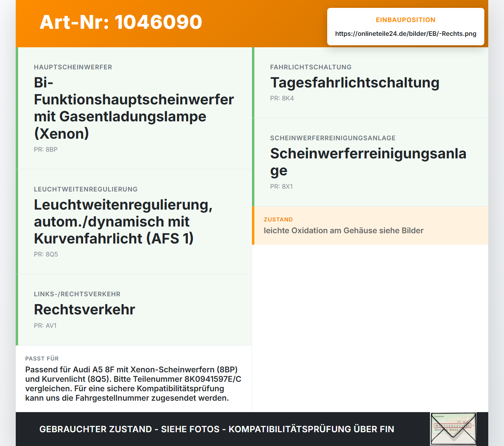Click the Scheinwerferreinigungsanlage heading
This screenshot has width=504, height=446.
pyautogui.click(x=368, y=162)
